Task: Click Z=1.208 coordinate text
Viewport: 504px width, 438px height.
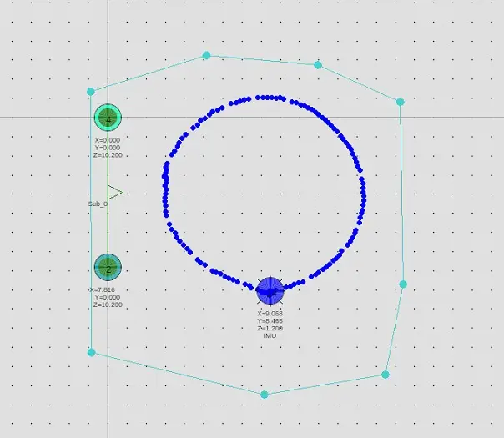Action: click(270, 329)
